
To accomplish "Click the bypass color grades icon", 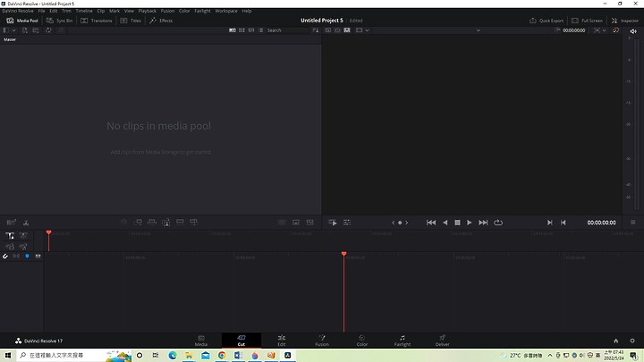I will (615, 30).
